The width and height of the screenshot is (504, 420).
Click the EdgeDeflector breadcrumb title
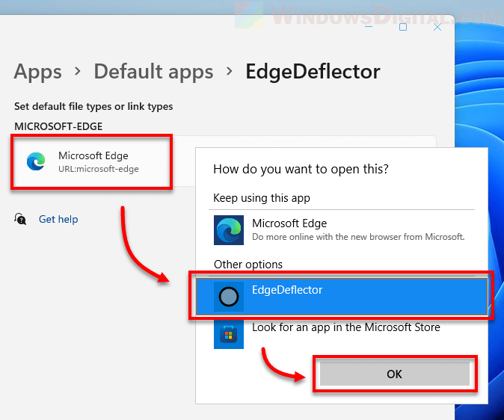(313, 71)
